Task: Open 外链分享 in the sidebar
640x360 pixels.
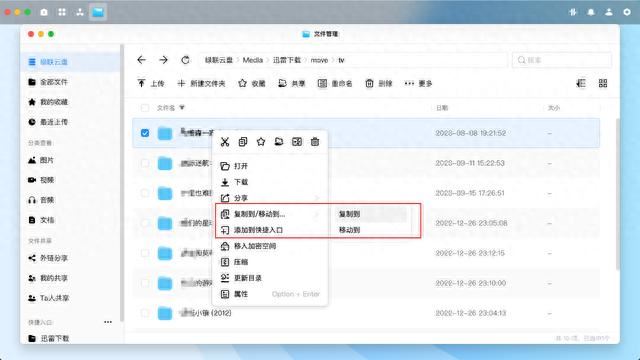Action: 71,258
